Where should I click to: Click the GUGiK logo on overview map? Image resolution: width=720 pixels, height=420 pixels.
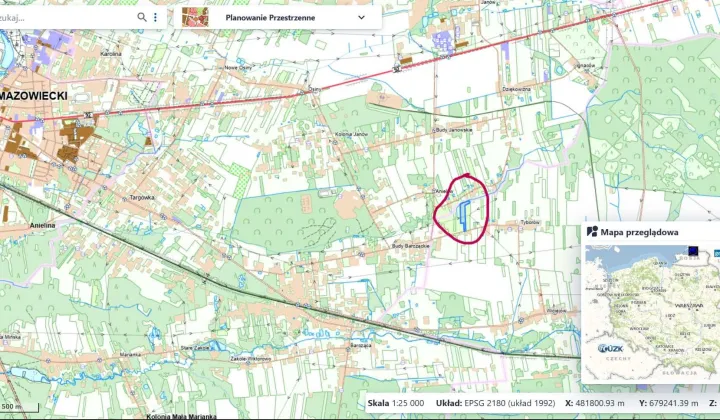(x=611, y=348)
